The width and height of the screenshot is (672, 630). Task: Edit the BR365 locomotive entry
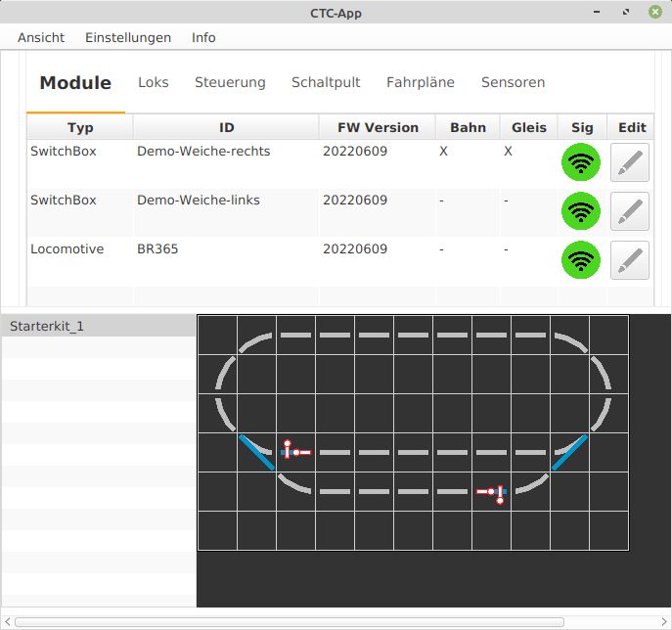[630, 260]
